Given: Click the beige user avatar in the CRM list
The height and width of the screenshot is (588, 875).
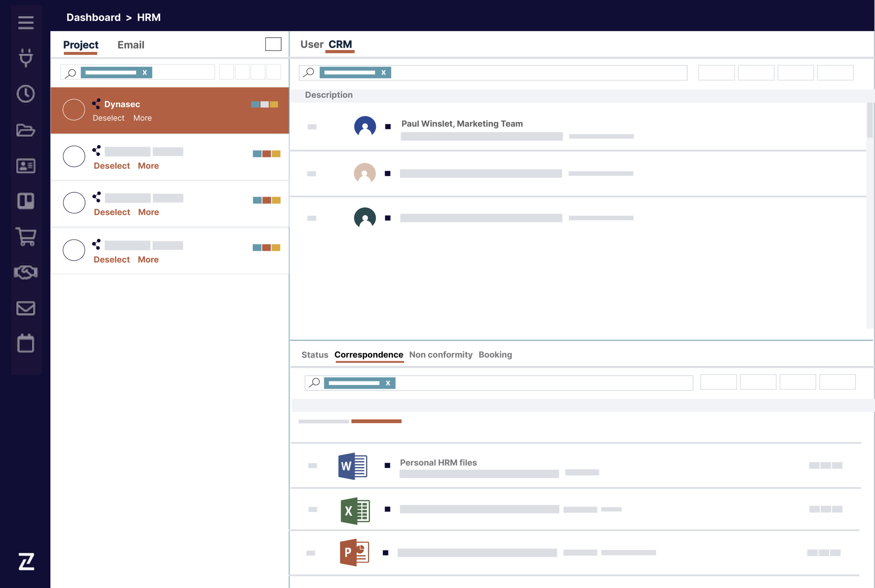Looking at the screenshot, I should click(x=365, y=173).
